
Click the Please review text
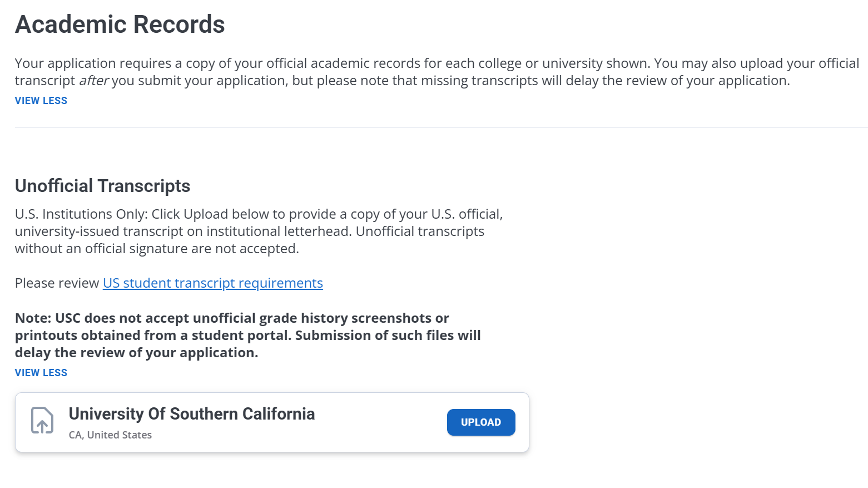57,283
